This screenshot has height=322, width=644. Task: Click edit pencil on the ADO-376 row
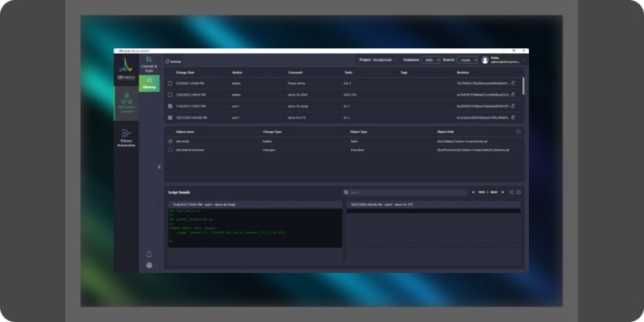pos(513,94)
